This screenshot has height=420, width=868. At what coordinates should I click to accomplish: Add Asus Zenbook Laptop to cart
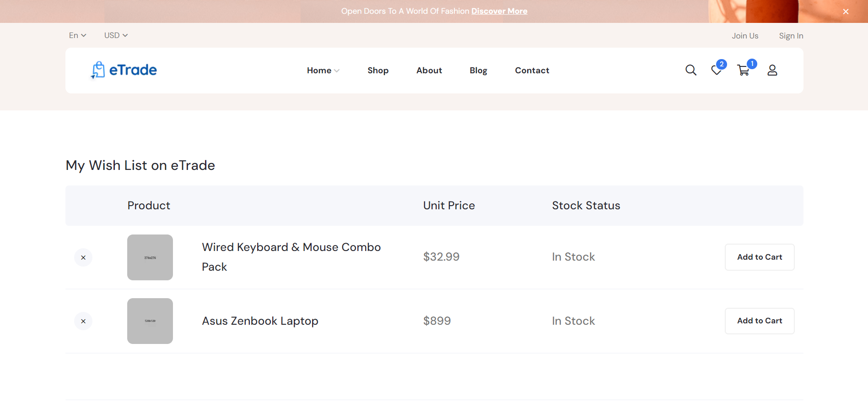pos(760,321)
